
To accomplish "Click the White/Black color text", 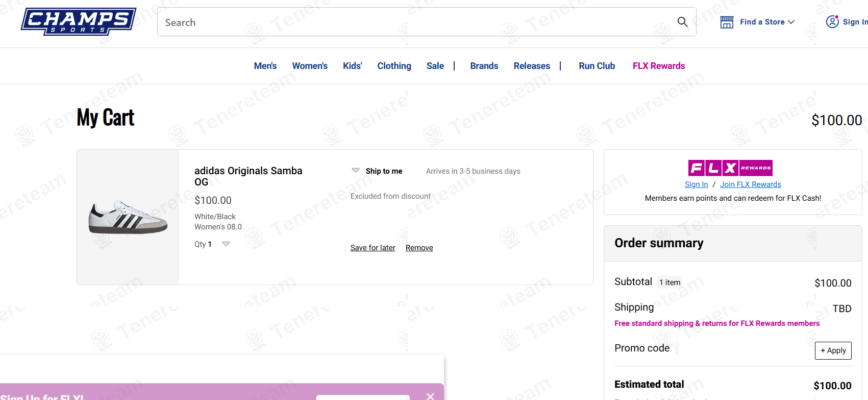I will tap(215, 217).
